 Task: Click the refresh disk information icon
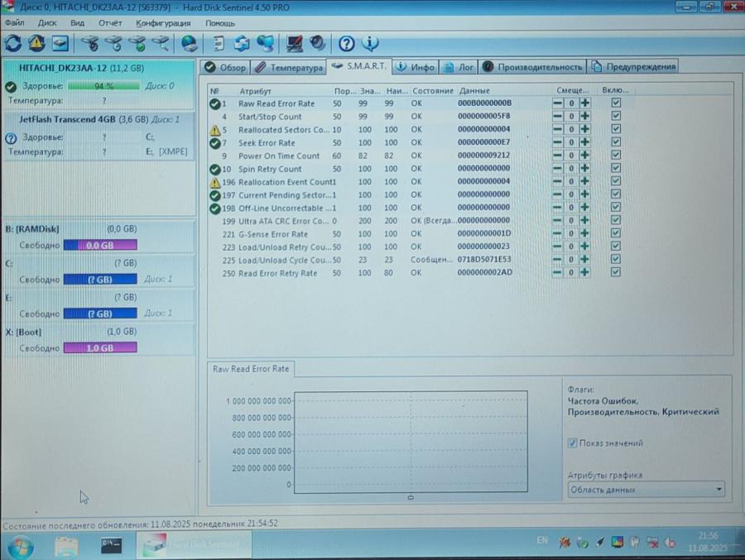13,43
